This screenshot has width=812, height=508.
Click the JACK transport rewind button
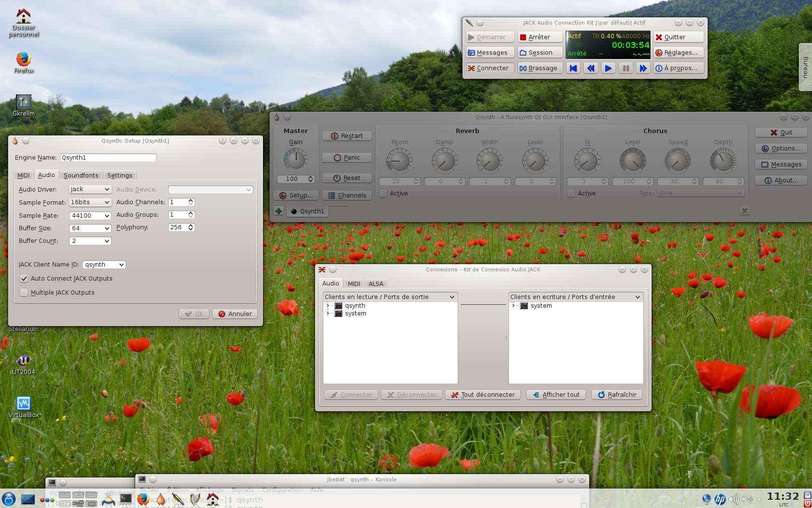click(591, 68)
